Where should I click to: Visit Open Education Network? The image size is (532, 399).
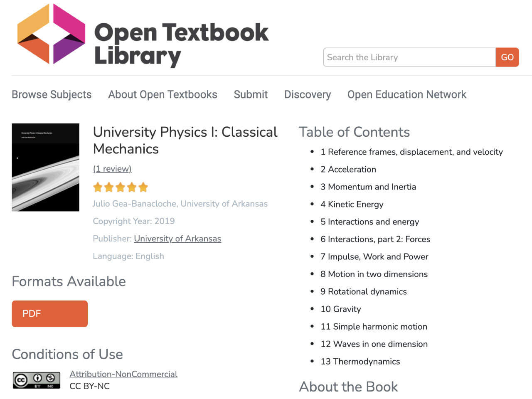(x=406, y=94)
